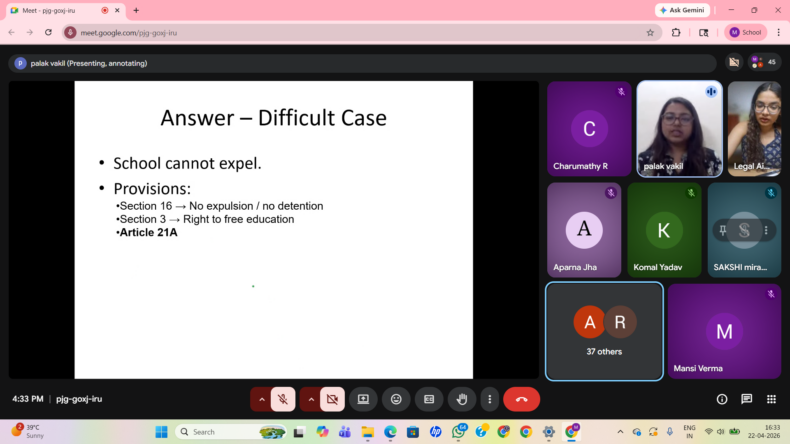
Task: Click the red Leave call button
Action: click(521, 399)
